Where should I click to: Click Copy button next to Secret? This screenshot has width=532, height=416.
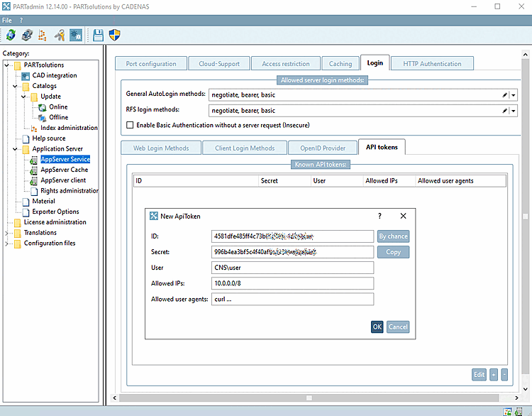point(393,252)
